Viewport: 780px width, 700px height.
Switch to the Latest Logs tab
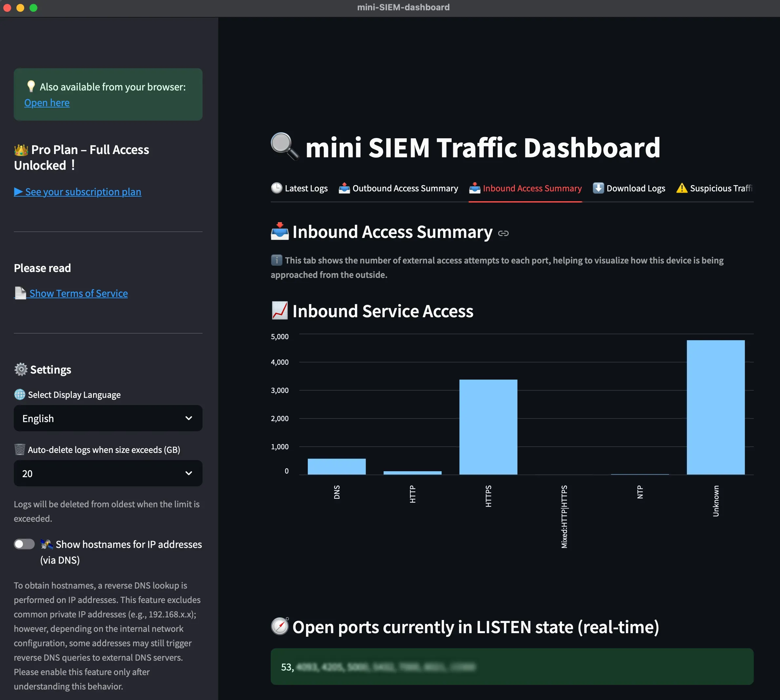[299, 188]
